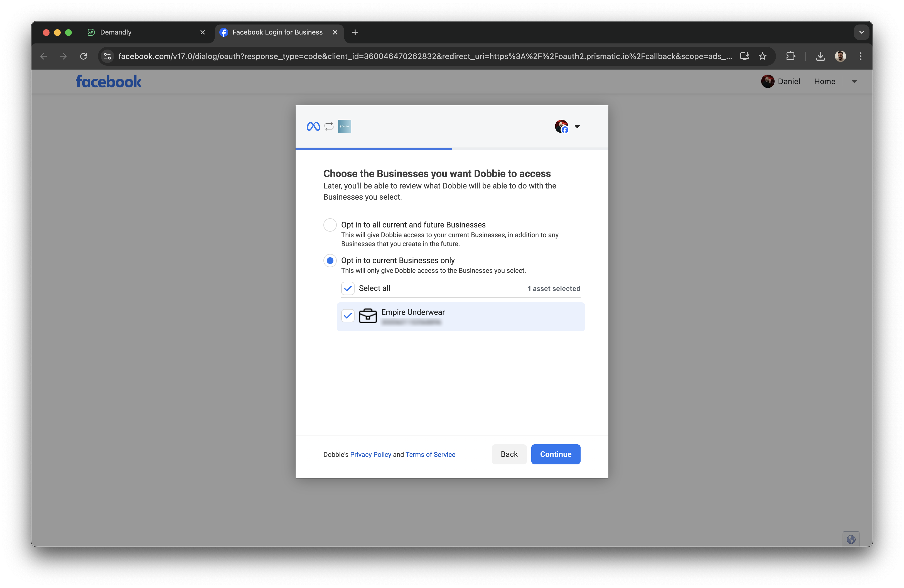Uncheck the Select all checkbox
Image resolution: width=904 pixels, height=588 pixels.
[x=348, y=288]
